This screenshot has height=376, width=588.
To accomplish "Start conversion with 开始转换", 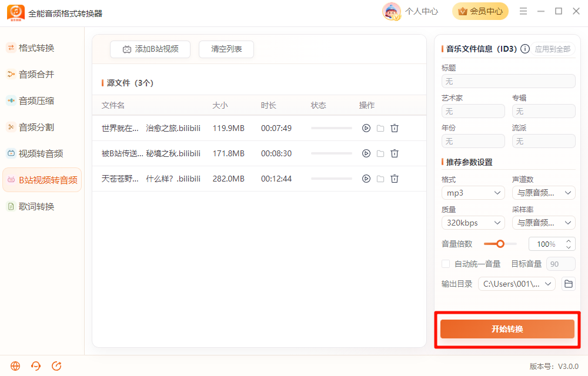I will 507,329.
